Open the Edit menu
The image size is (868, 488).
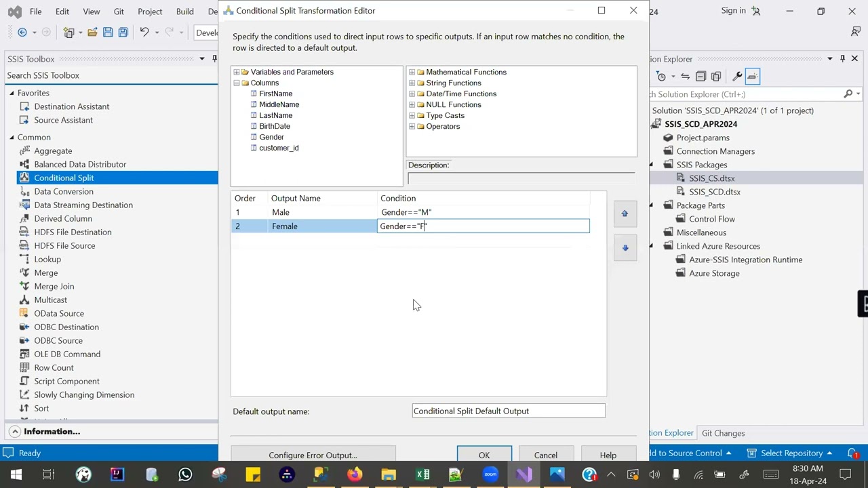point(62,12)
